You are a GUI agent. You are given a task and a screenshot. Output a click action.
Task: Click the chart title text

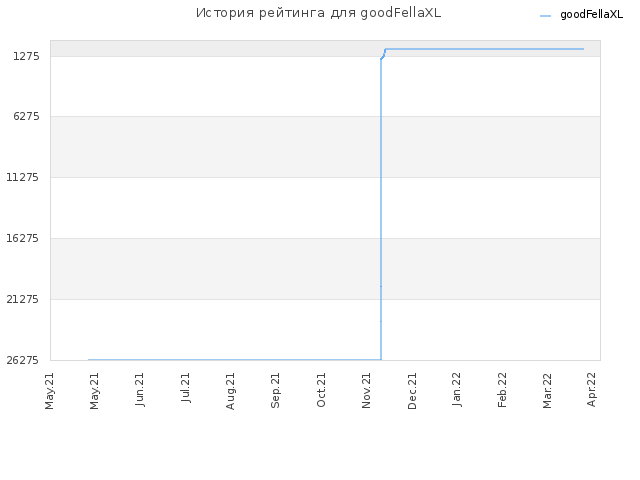(318, 13)
